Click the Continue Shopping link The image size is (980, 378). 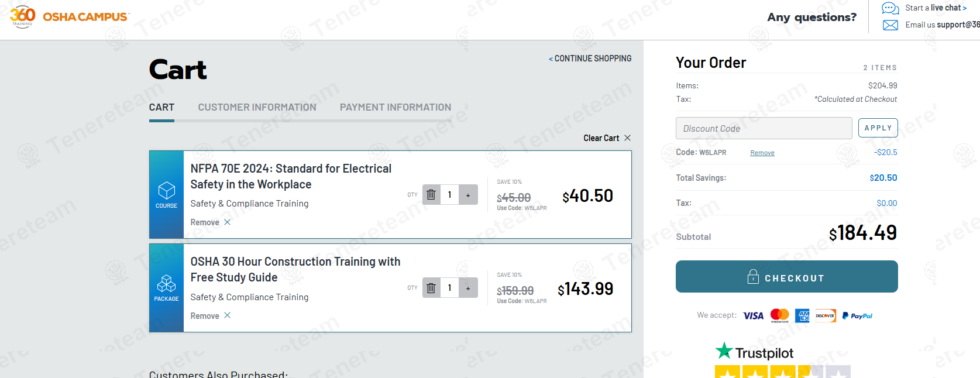tap(590, 59)
